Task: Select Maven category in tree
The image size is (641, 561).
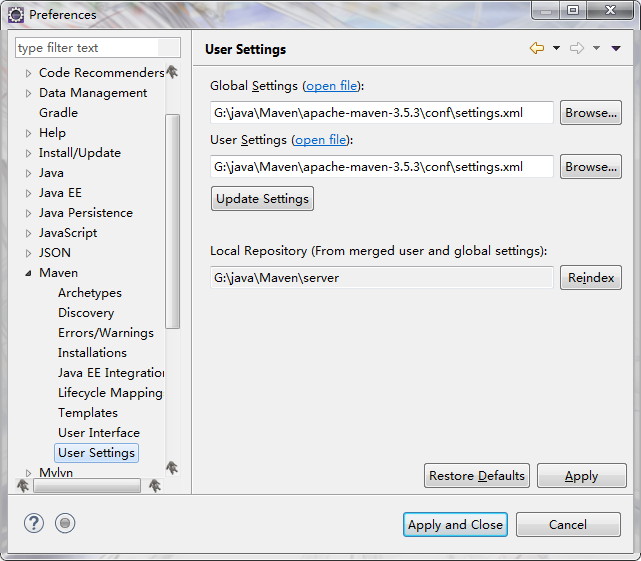Action: (x=58, y=273)
